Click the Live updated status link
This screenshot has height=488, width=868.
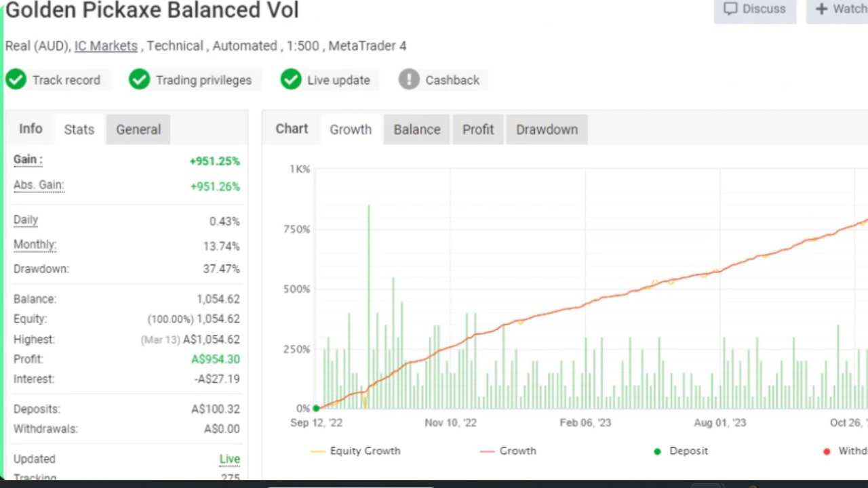[x=229, y=459]
